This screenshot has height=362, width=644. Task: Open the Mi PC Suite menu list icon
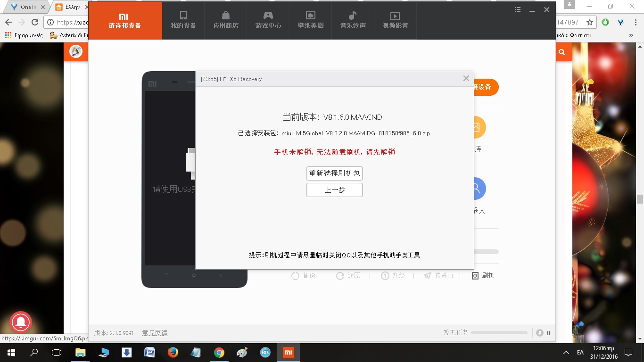(518, 9)
